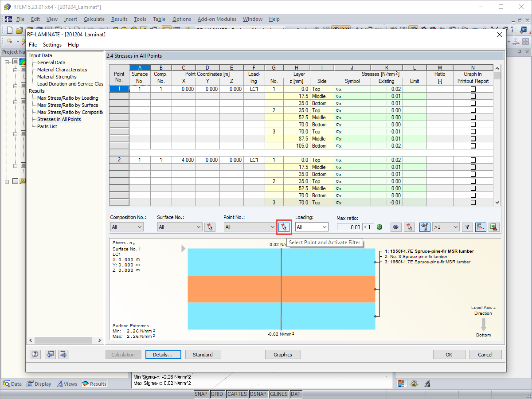Open RFEM Results menu
532x399 pixels.
point(119,19)
